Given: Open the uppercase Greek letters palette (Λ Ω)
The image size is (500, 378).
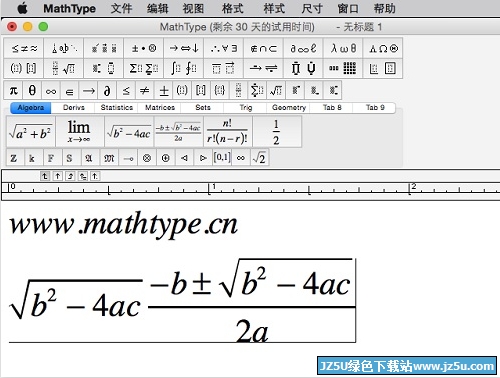Looking at the screenshot, I should [x=383, y=48].
